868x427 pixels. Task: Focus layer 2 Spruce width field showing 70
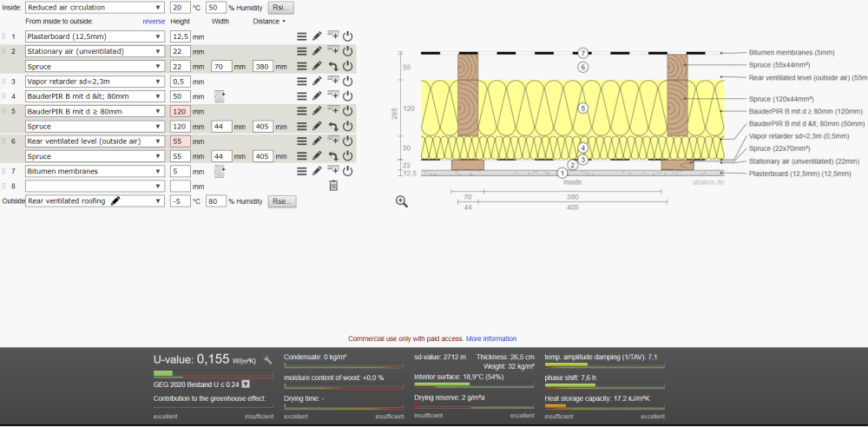(x=221, y=67)
